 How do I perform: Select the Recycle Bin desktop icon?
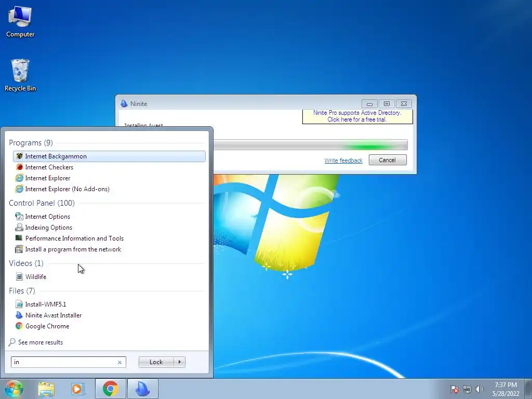(20, 75)
